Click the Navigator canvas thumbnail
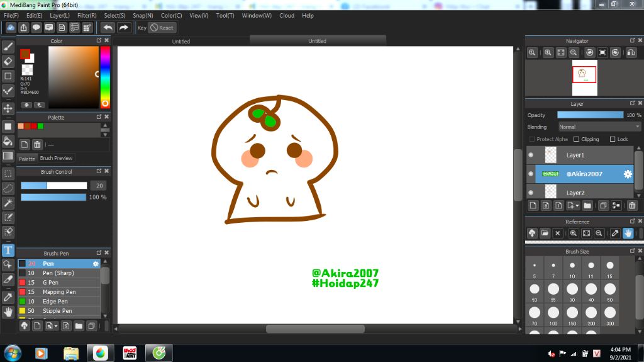The image size is (644, 362). coord(584,77)
